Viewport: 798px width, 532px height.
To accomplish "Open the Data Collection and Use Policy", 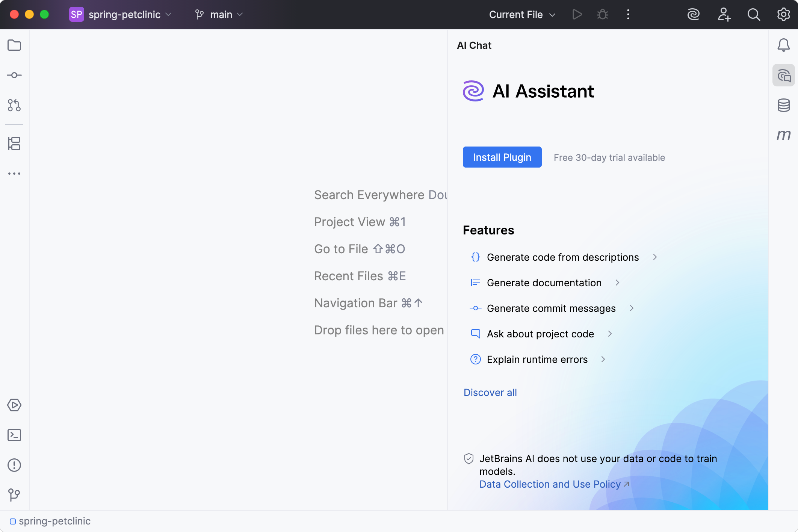I will [549, 484].
